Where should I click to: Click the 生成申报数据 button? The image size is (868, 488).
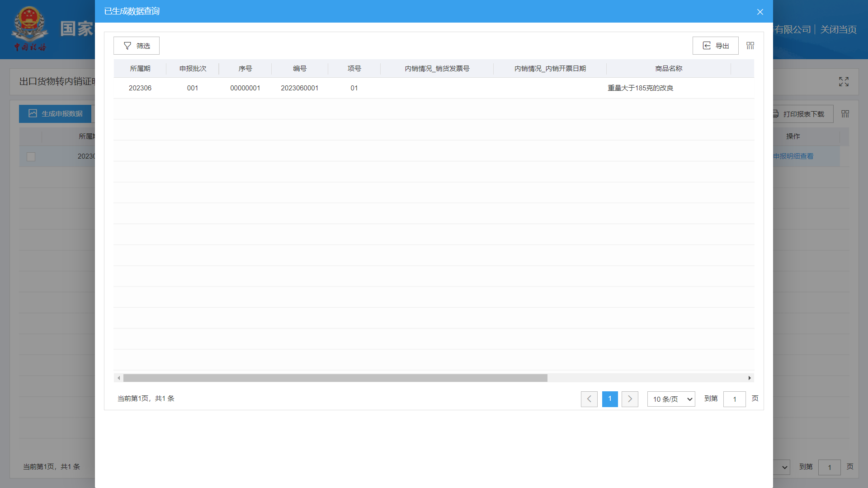click(56, 114)
